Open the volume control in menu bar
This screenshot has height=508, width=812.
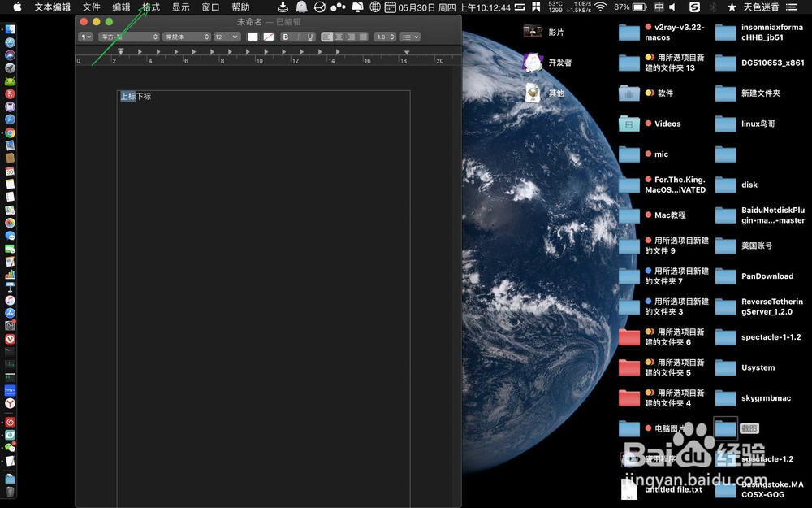[x=672, y=7]
